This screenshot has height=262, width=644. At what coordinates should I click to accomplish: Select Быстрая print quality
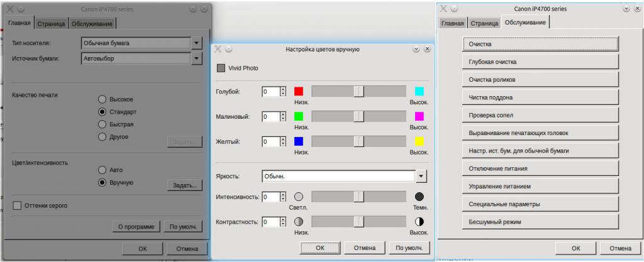tap(103, 124)
